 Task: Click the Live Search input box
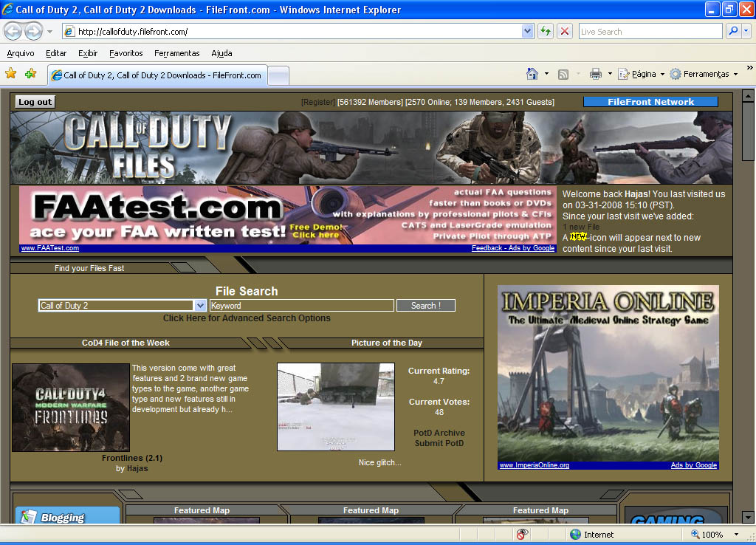[650, 32]
